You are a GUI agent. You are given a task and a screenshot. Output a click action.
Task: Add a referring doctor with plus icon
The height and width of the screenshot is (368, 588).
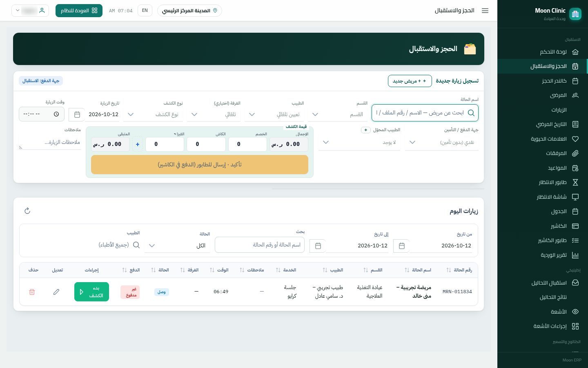[x=366, y=130]
